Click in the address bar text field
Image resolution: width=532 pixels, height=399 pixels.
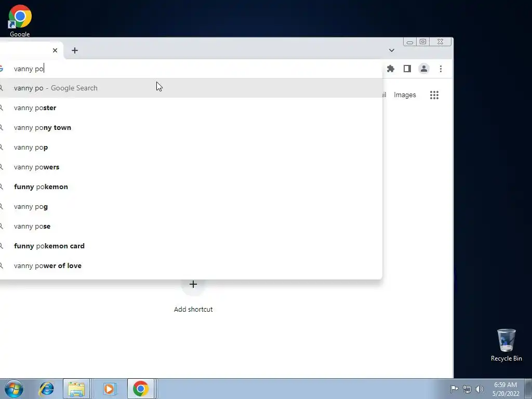[190, 69]
